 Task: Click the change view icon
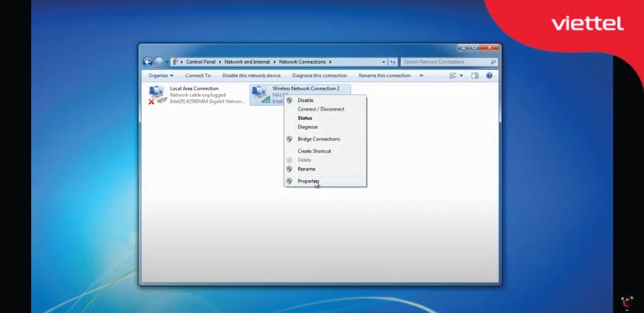click(452, 75)
